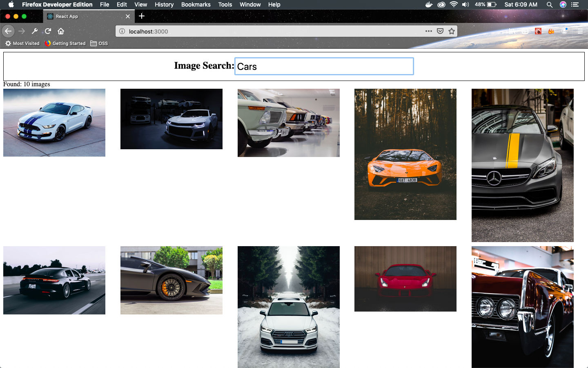
Task: Click the red Ferrari image
Action: pyautogui.click(x=405, y=279)
